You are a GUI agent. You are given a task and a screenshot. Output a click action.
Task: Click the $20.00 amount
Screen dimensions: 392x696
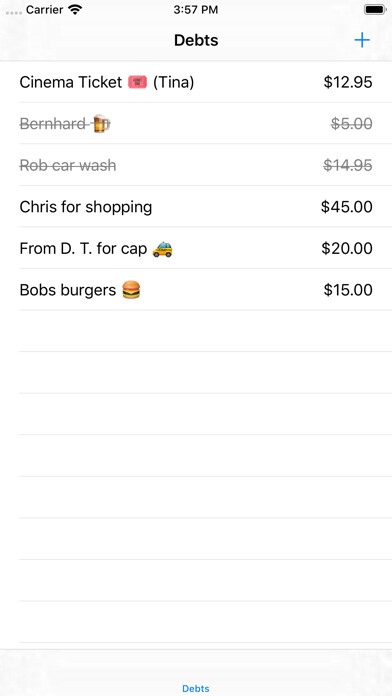click(347, 248)
